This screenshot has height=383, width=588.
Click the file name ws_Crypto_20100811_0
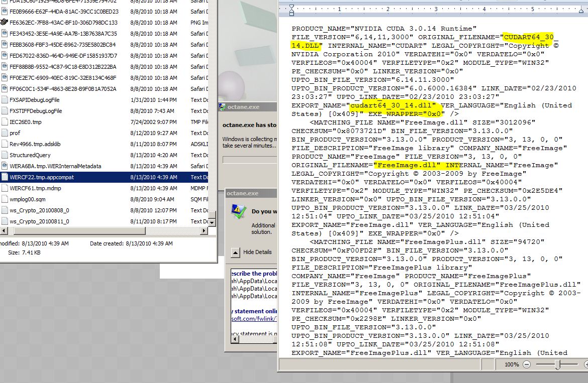(39, 221)
